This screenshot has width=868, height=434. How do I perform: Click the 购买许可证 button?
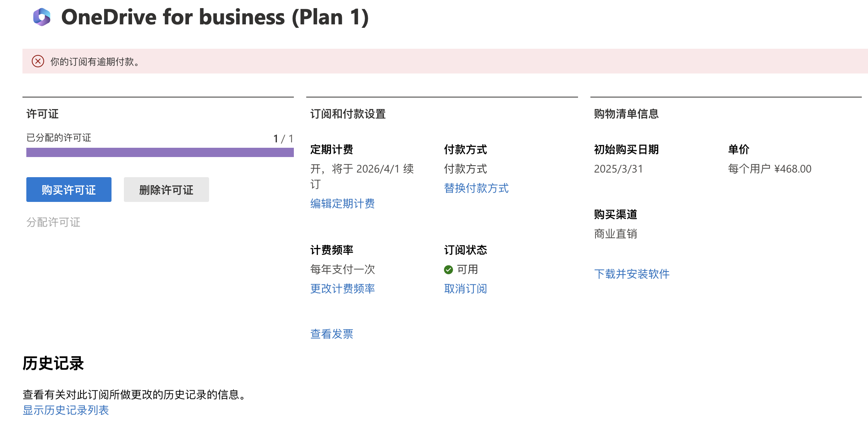[x=69, y=190]
